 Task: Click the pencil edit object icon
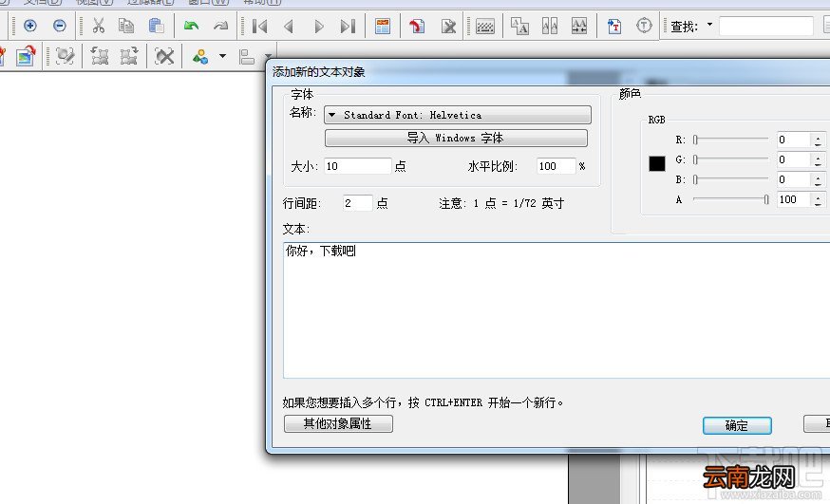[65, 56]
